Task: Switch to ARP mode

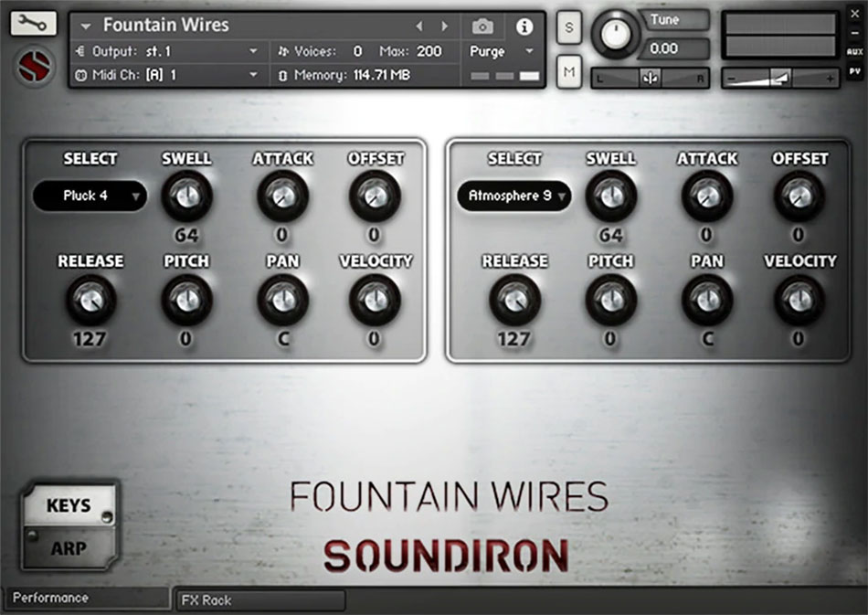Action: pos(69,548)
